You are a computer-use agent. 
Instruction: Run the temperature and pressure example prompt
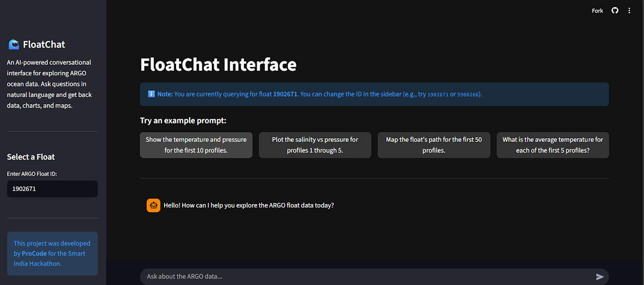(x=196, y=145)
